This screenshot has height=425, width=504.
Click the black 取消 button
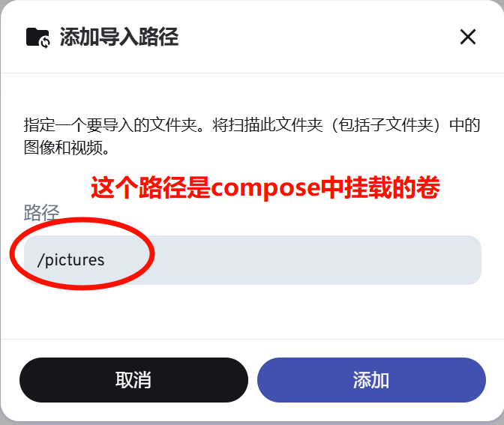(133, 380)
